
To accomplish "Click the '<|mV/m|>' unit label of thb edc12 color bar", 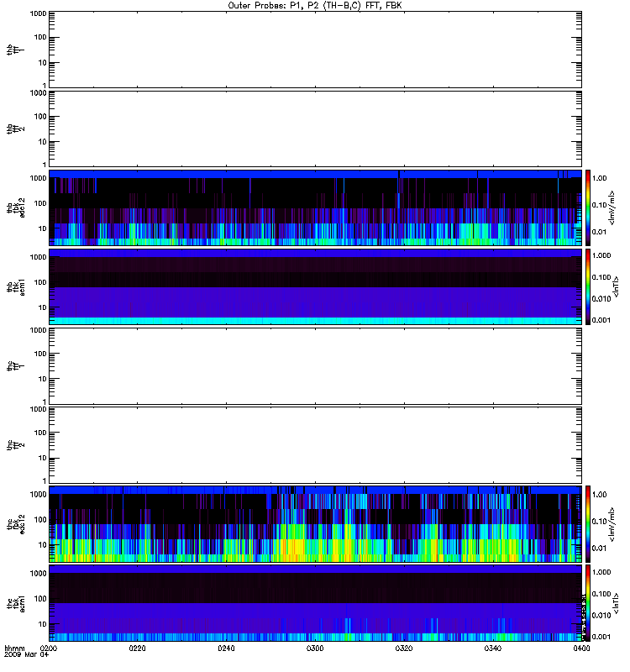I will (612, 207).
